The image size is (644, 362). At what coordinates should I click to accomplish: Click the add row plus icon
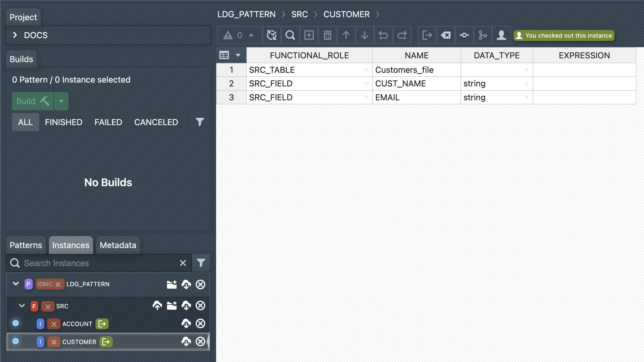[x=309, y=35]
